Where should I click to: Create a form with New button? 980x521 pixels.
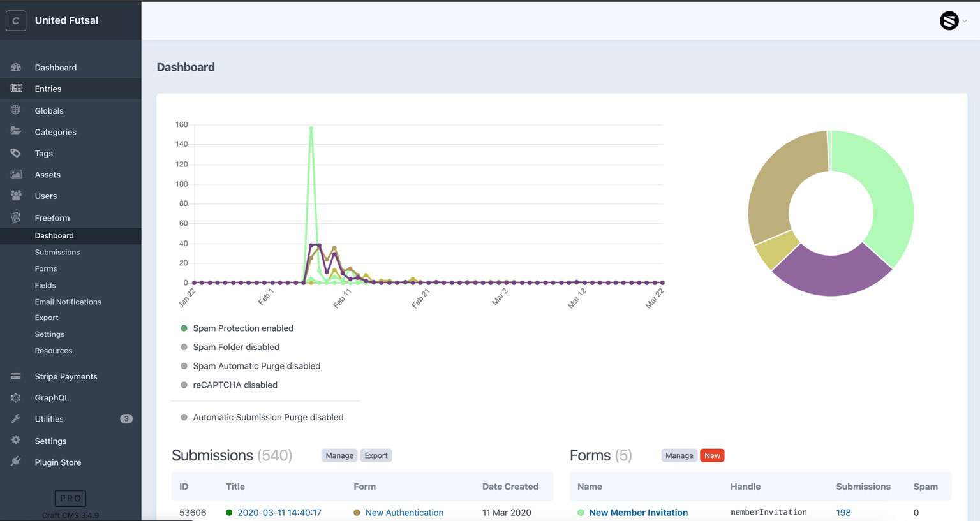click(x=712, y=455)
